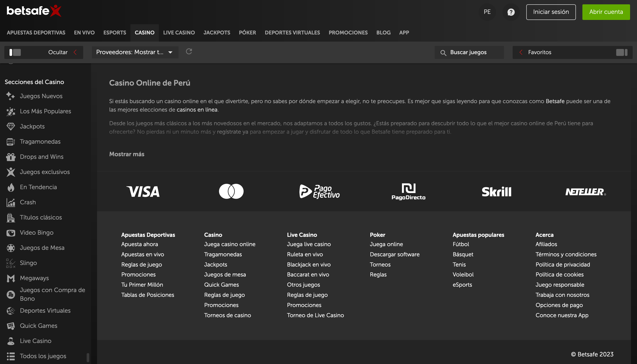
Task: Toggle the games view switch next to Ocultar
Action: (15, 52)
